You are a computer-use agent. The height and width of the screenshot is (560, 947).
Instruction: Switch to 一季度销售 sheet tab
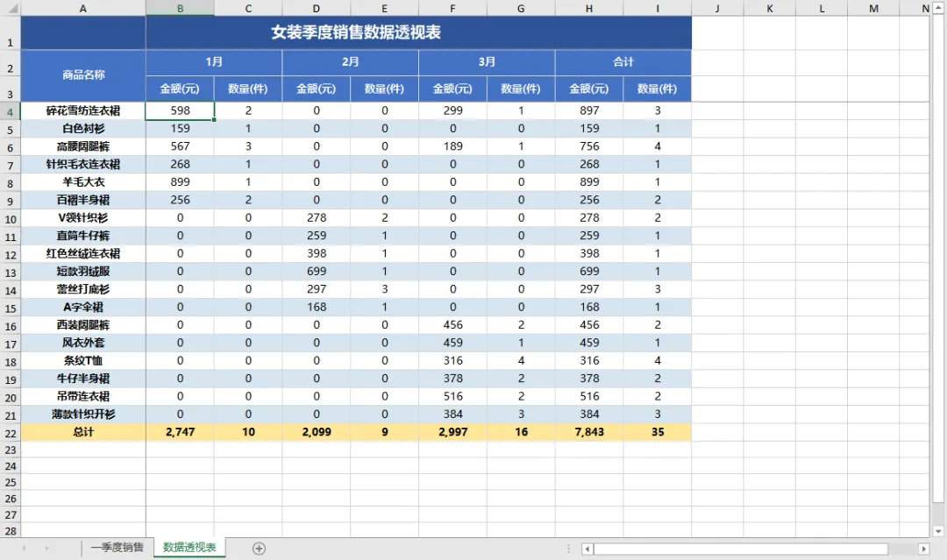click(x=117, y=548)
